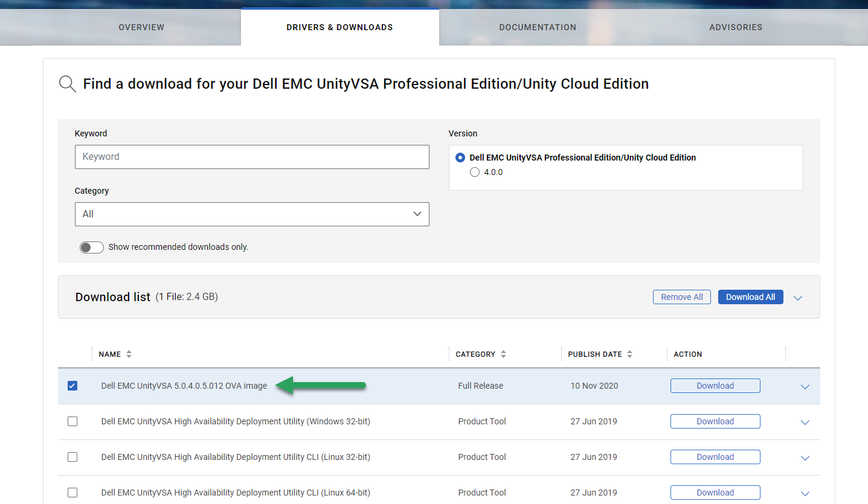This screenshot has height=504, width=868.
Task: Expand details for the CLI Linux 64-bit row
Action: (805, 494)
